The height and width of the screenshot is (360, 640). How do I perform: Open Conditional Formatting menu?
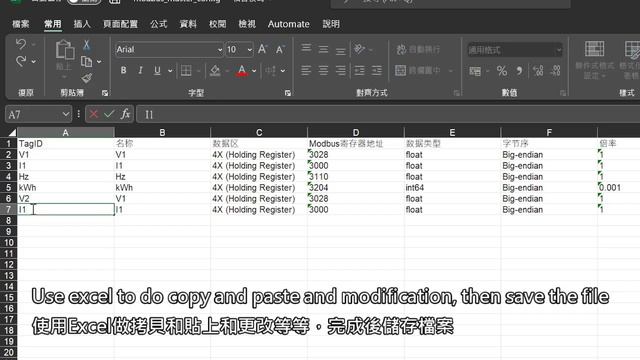(595, 60)
